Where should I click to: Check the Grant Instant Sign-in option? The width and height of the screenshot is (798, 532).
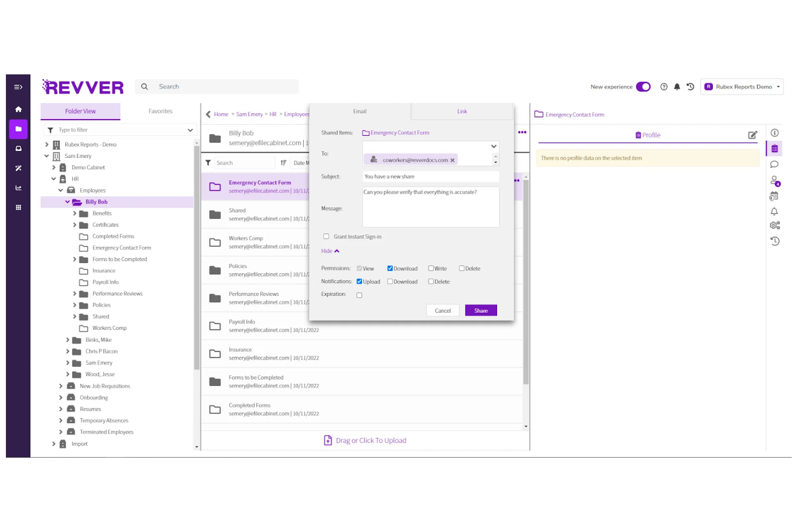pos(326,236)
